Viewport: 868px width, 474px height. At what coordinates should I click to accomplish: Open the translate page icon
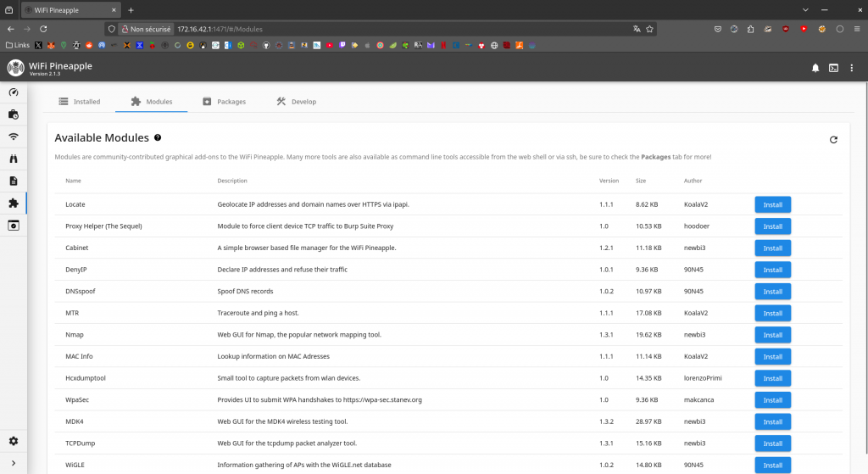pyautogui.click(x=637, y=29)
